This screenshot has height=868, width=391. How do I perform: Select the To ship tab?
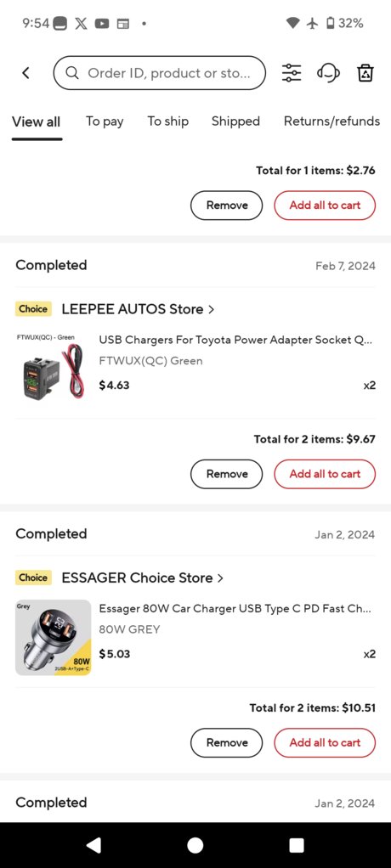[167, 121]
